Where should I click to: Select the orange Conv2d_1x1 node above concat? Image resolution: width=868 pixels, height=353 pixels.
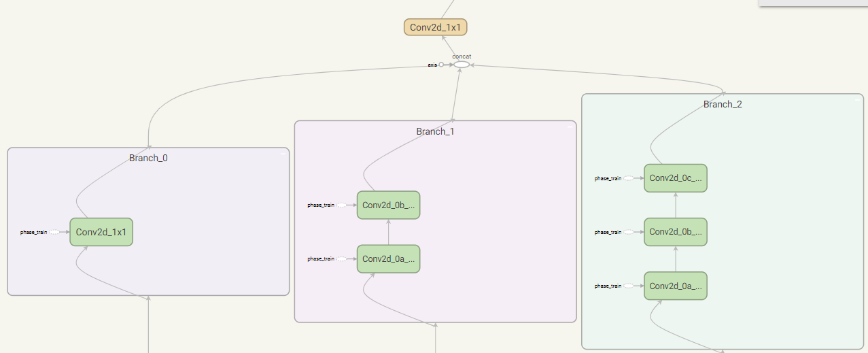(436, 27)
